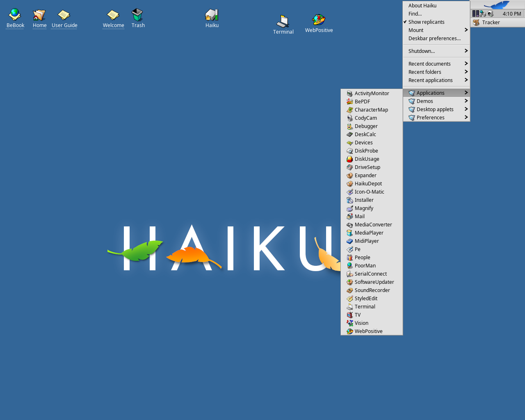525x420 pixels.
Task: Click the Magnify icon in Applications list
Action: [350, 208]
